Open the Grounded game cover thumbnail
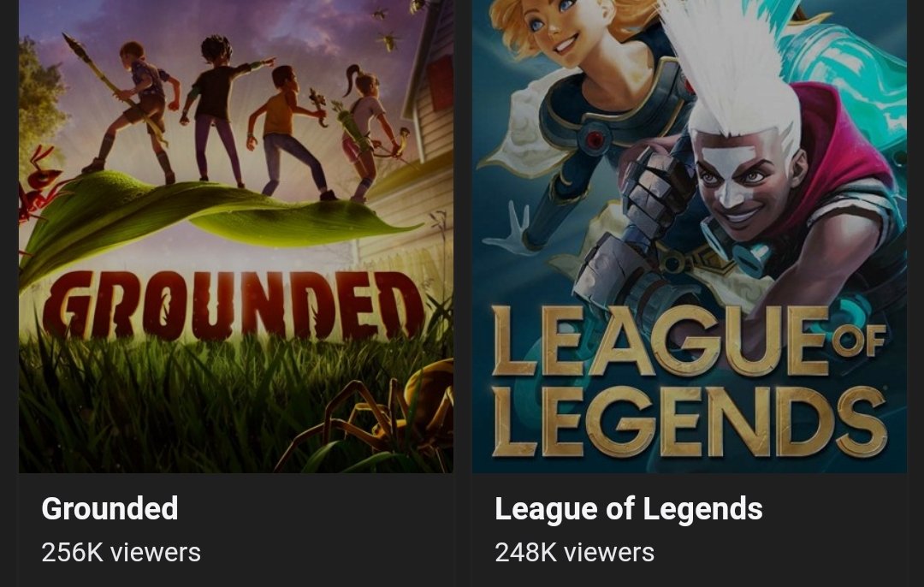The image size is (924, 587). [x=236, y=236]
